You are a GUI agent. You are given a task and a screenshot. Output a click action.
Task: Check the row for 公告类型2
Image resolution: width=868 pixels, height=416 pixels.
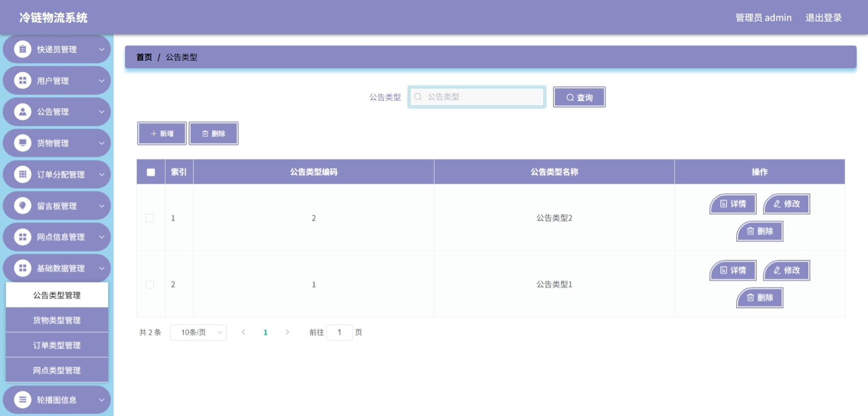(x=150, y=218)
